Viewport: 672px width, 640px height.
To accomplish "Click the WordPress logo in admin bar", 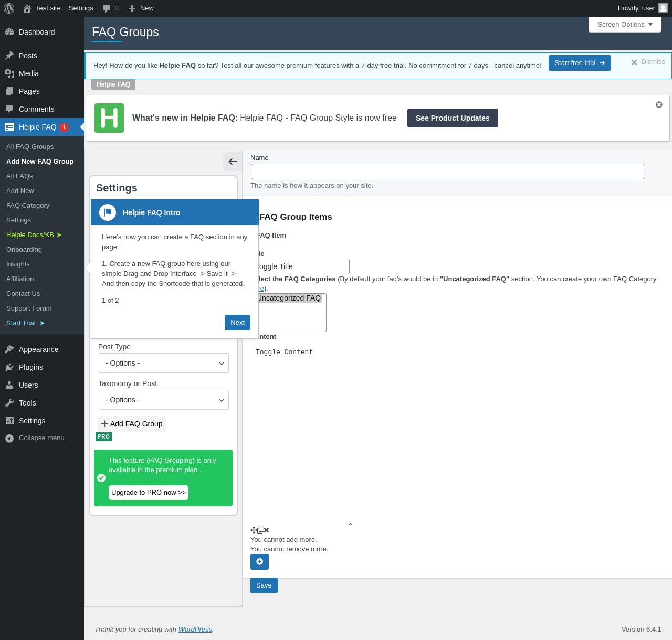I will (9, 8).
